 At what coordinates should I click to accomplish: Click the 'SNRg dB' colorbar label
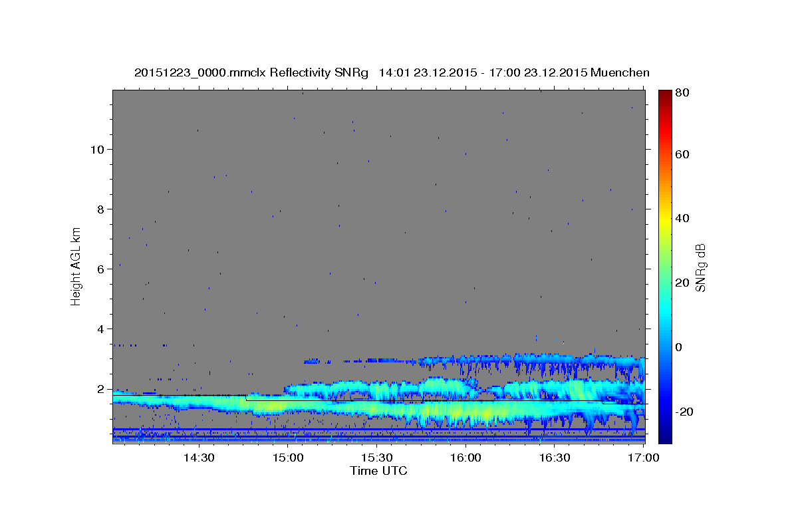[x=700, y=267]
